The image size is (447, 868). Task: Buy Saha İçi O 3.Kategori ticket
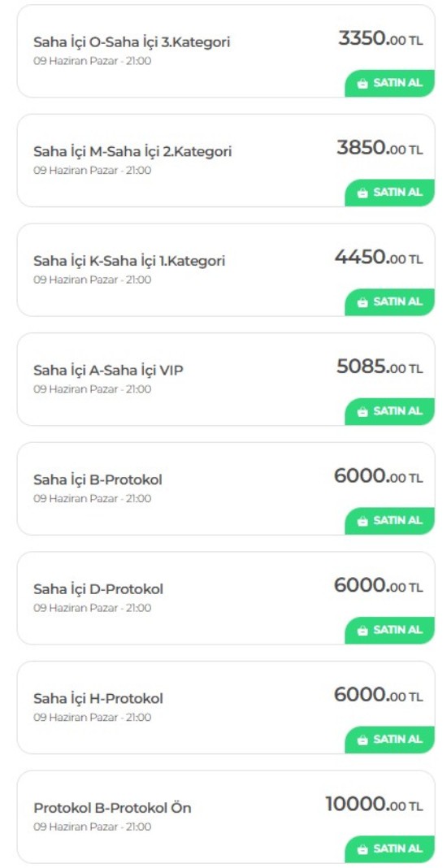390,83
